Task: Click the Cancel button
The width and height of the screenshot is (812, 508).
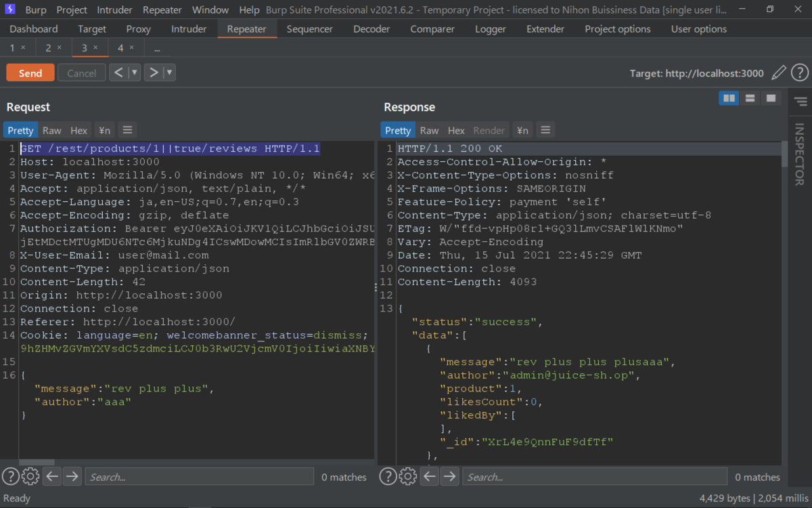Action: [82, 73]
